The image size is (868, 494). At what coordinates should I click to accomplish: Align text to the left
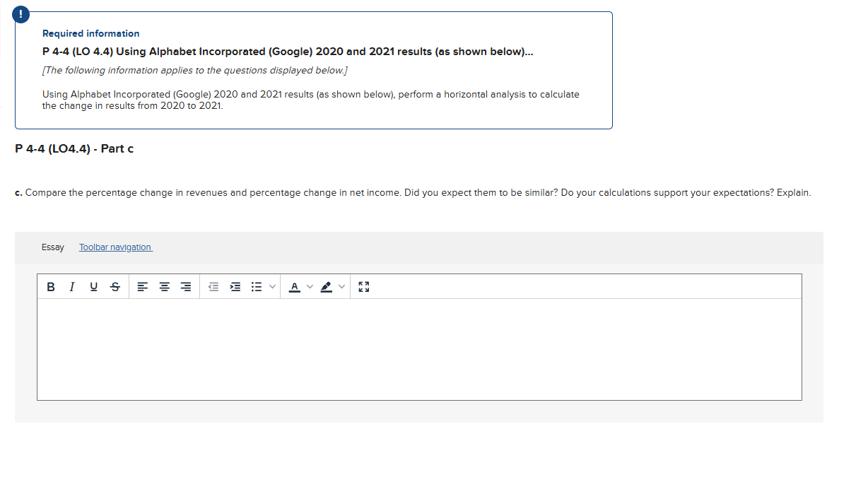point(142,286)
